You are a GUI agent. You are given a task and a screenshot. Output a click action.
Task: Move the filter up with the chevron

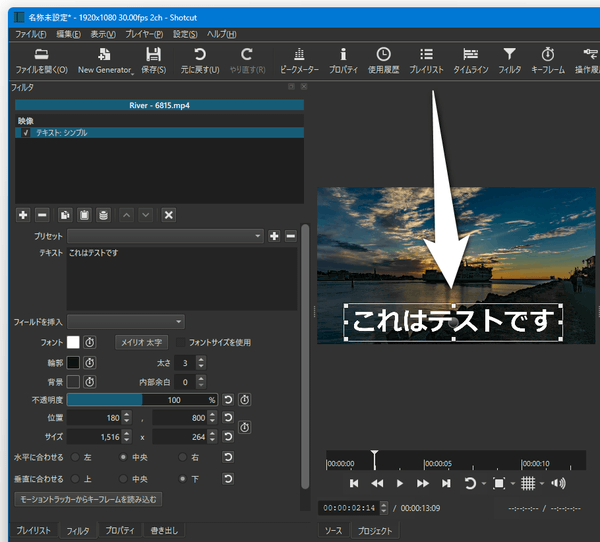[127, 215]
